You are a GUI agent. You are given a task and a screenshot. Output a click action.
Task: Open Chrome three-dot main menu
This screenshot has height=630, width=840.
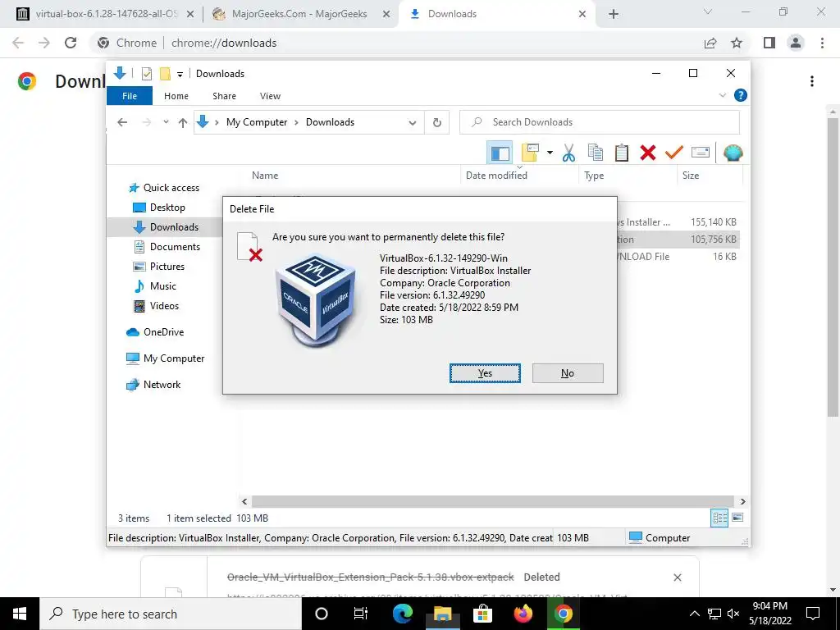click(822, 43)
